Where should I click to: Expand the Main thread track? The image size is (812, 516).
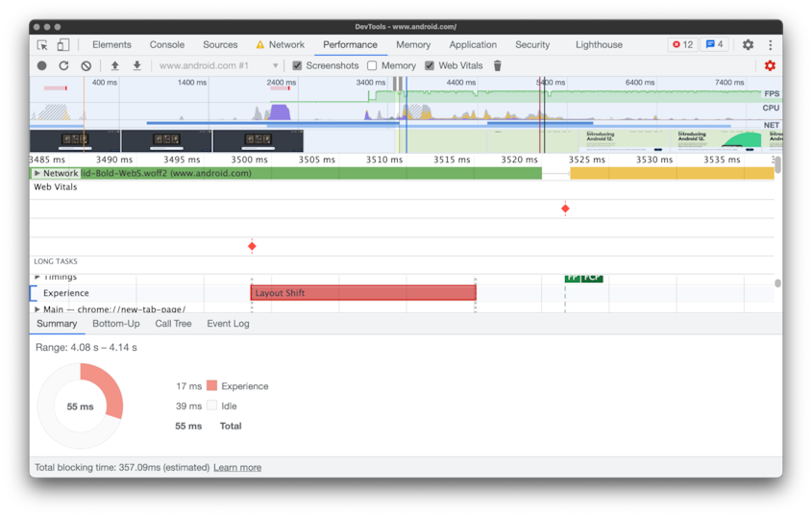pyautogui.click(x=37, y=309)
